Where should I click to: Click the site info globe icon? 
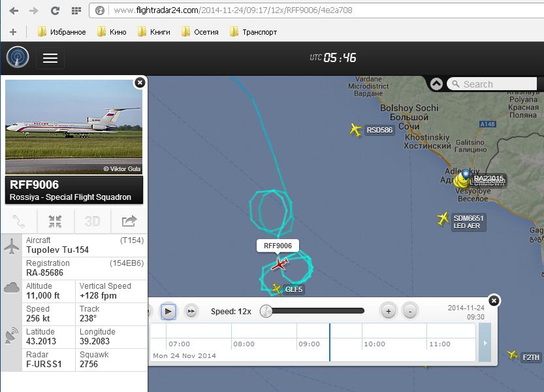pyautogui.click(x=100, y=10)
